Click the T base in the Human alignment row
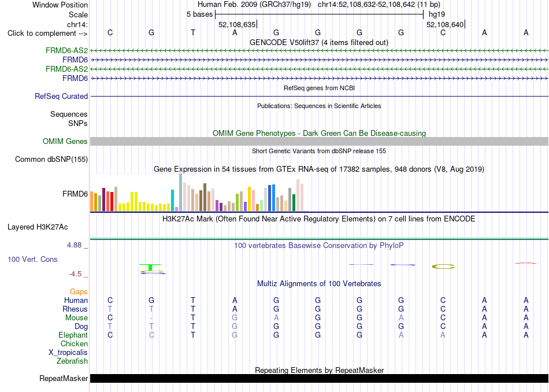 [193, 300]
